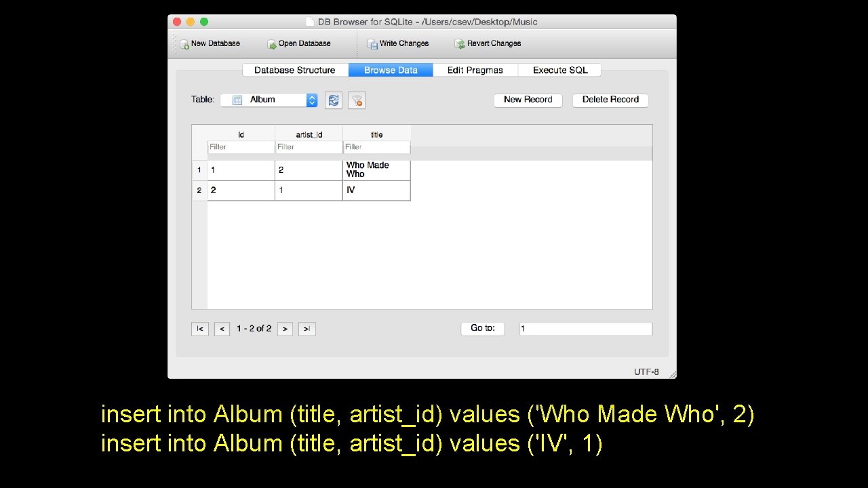The width and height of the screenshot is (868, 488).
Task: Select the Browse Data tab
Action: point(391,70)
